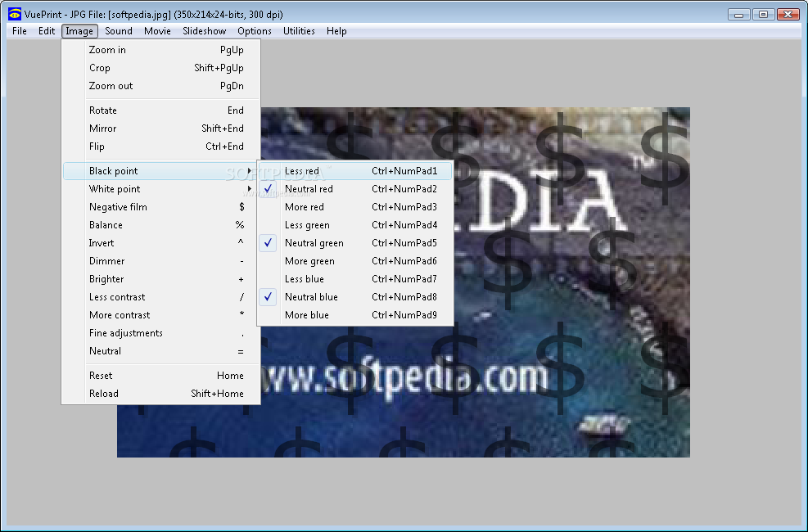This screenshot has height=532, width=808.
Task: Choose the Balance command
Action: coord(160,225)
